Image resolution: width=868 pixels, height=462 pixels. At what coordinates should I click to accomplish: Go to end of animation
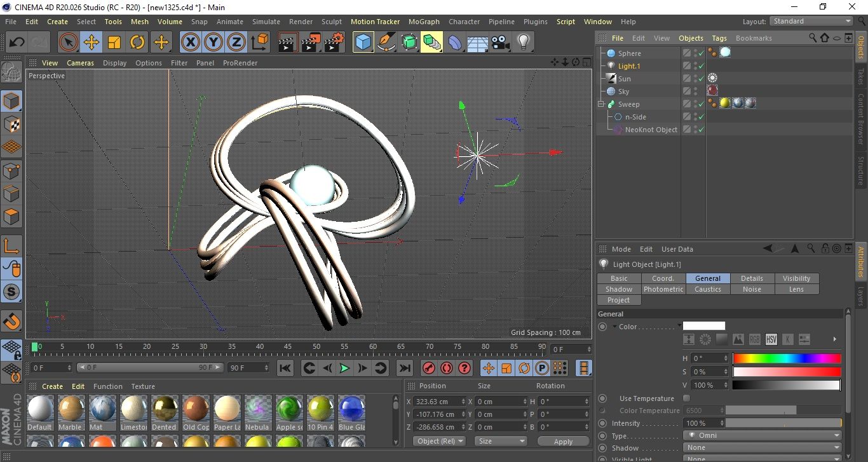pyautogui.click(x=404, y=368)
